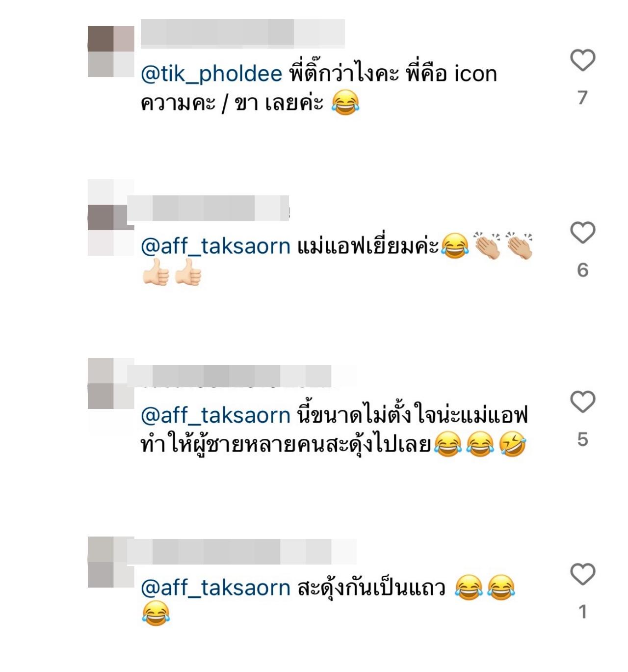
Task: Open @aff_taksaorn mention in the third comment
Action: [216, 416]
